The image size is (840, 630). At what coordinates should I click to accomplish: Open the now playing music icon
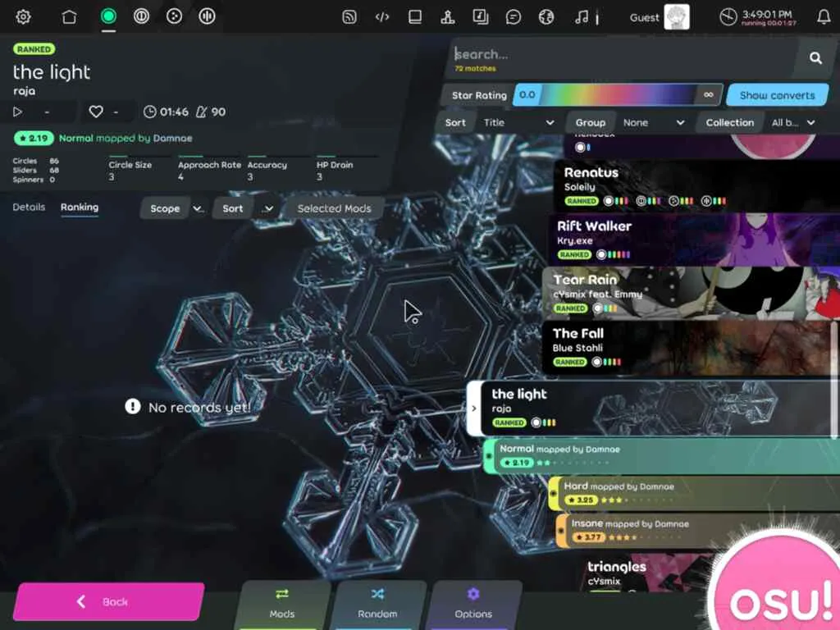[x=582, y=17]
